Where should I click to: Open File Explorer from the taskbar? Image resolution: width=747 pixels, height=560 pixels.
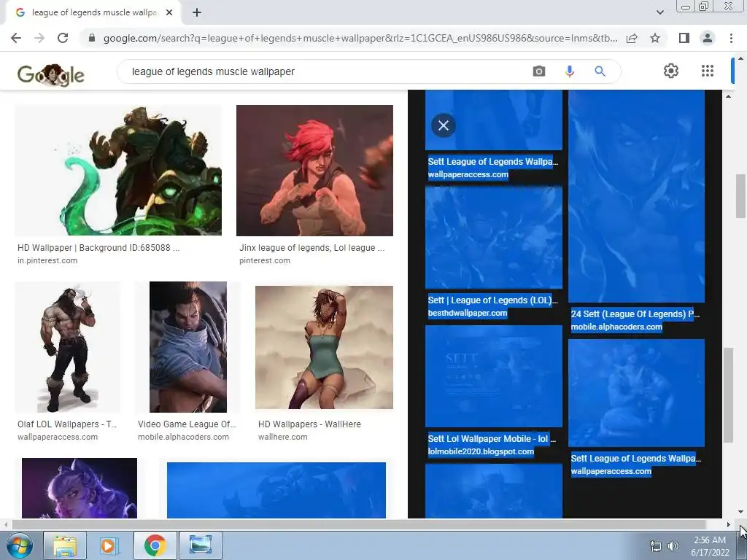click(65, 545)
